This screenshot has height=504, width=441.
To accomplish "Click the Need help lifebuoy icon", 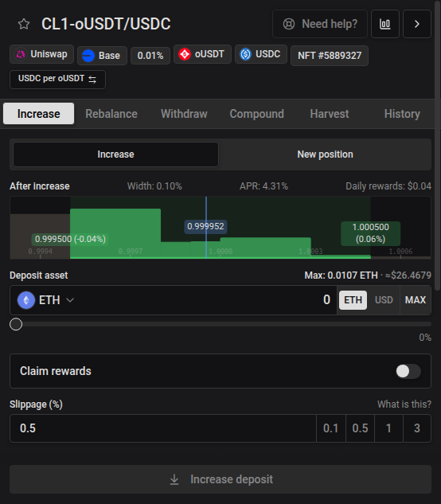I will pyautogui.click(x=289, y=24).
